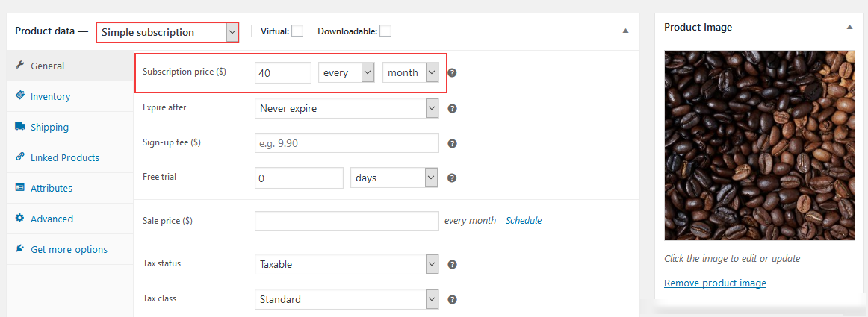Image resolution: width=868 pixels, height=317 pixels.
Task: Open the Inventory tab
Action: 50,96
